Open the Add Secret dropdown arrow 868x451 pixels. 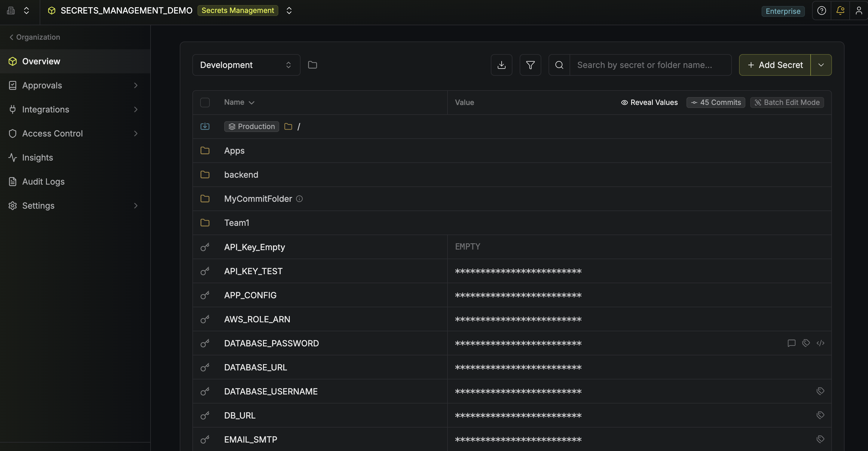[x=821, y=65]
